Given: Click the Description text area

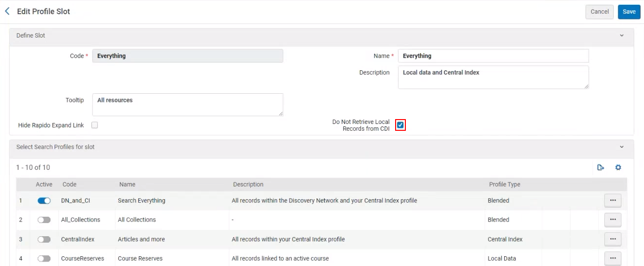Looking at the screenshot, I should click(493, 77).
